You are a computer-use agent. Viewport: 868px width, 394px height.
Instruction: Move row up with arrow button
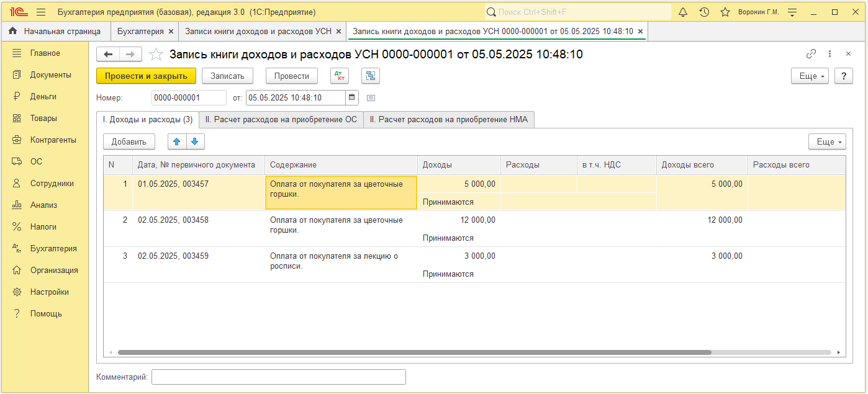click(x=177, y=141)
